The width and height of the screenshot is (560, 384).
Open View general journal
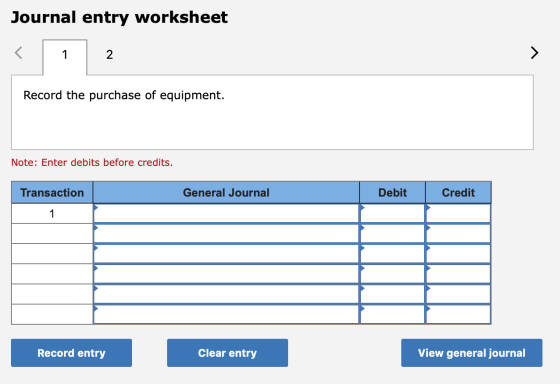tap(471, 353)
